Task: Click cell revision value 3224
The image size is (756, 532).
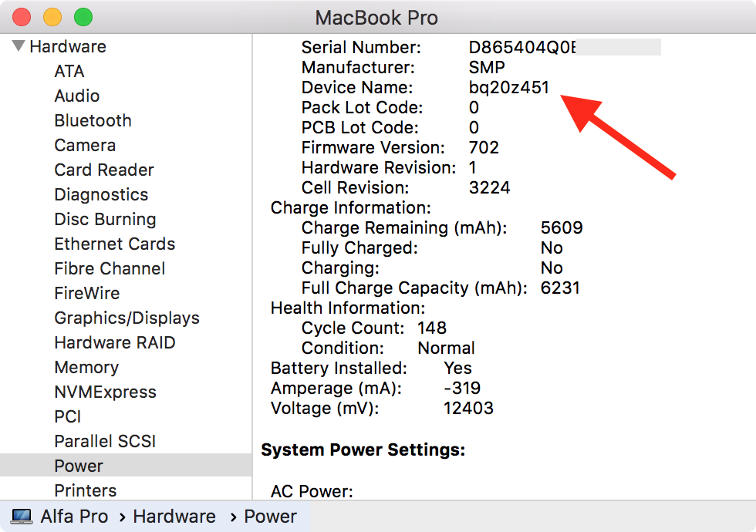Action: [489, 187]
